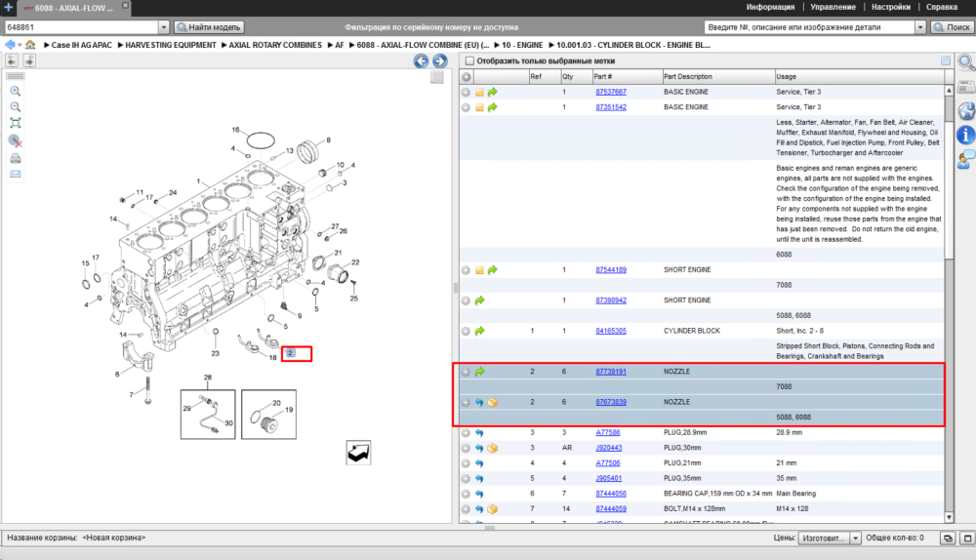Click the note icon for part 87351542
The image size is (976, 560).
point(479,107)
